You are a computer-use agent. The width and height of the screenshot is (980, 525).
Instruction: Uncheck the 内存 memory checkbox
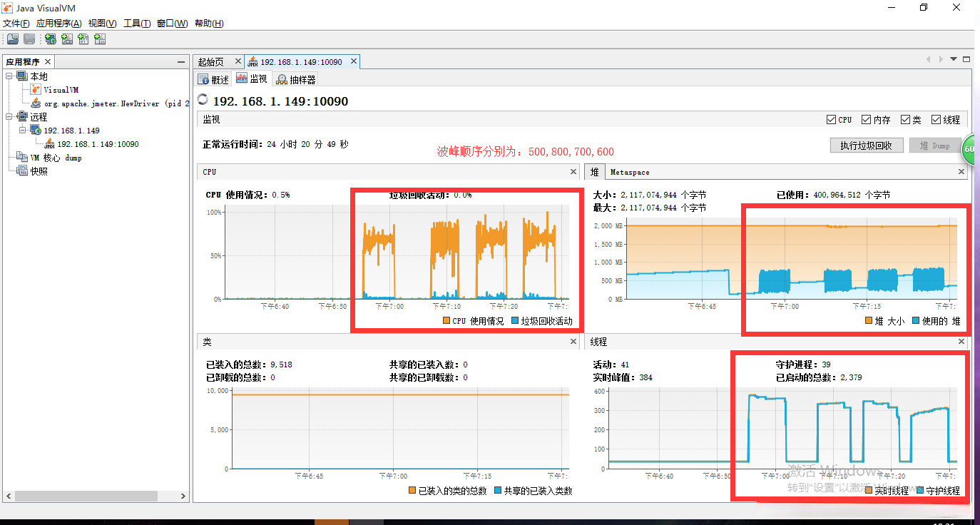[866, 120]
